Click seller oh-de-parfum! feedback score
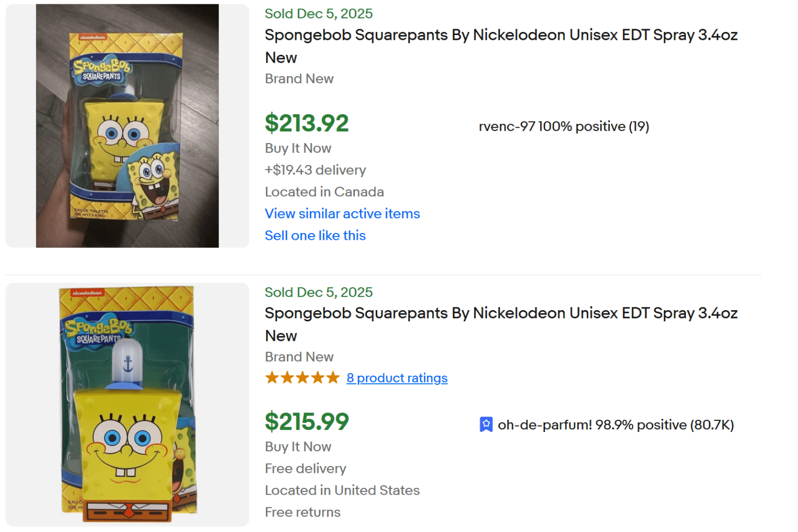This screenshot has height=532, width=798. coord(616,425)
